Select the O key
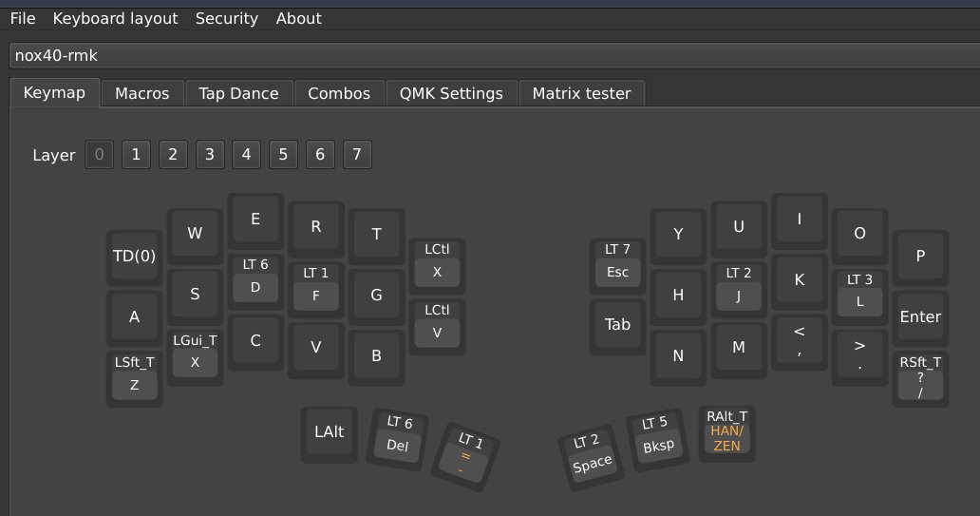Screen dimensions: 980x516 pos(860,236)
